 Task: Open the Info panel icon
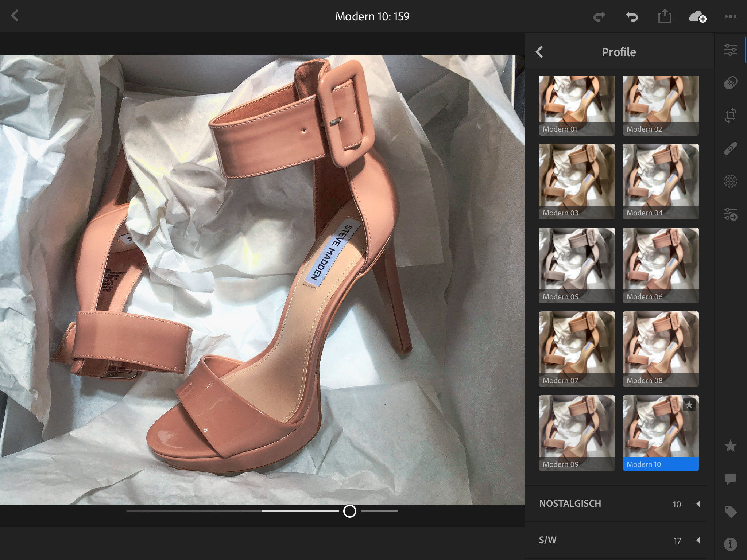(730, 544)
